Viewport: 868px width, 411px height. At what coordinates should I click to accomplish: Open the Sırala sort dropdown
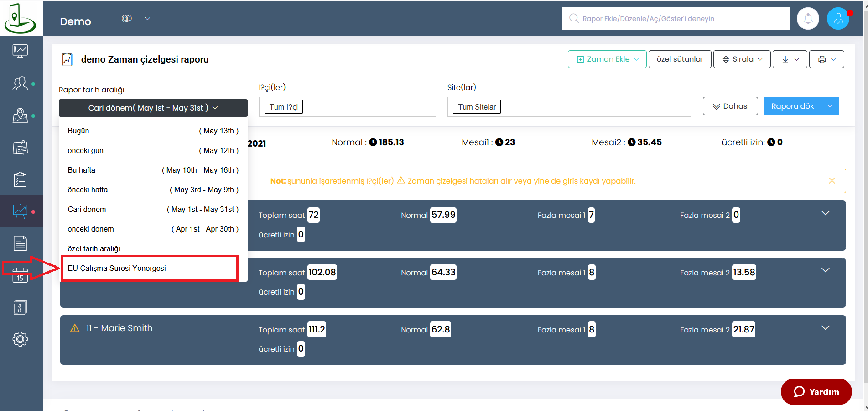(x=742, y=59)
